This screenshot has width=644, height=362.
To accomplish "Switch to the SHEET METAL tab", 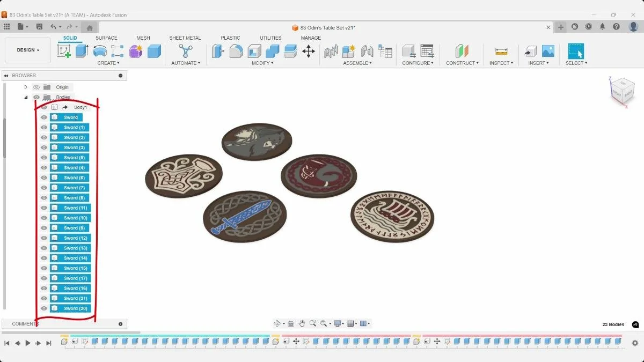I will click(185, 38).
